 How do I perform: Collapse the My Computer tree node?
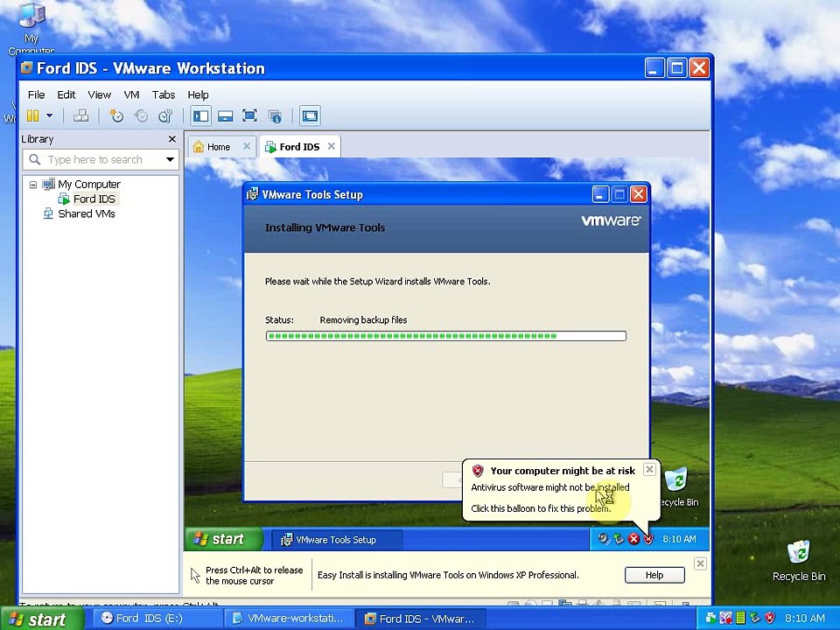[32, 185]
